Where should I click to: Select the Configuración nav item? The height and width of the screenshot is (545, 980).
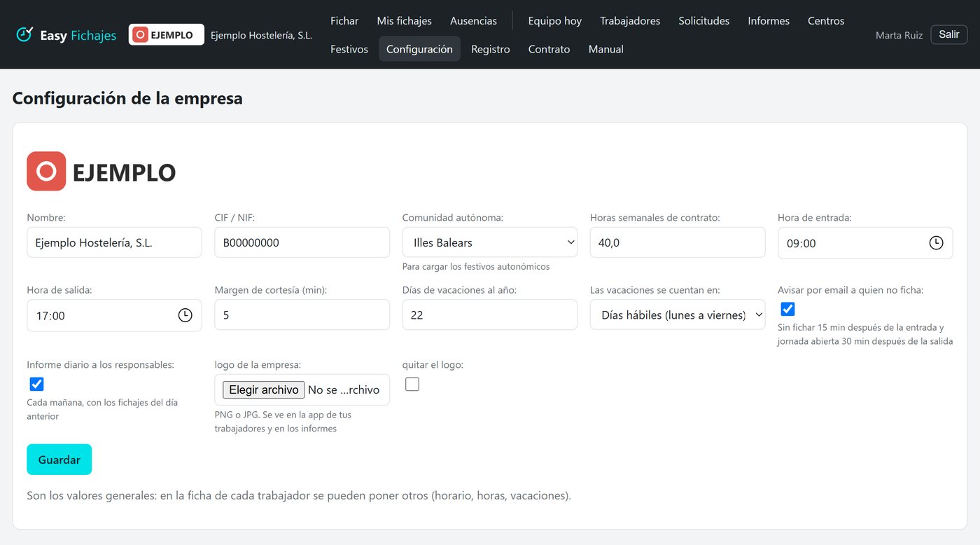tap(419, 49)
